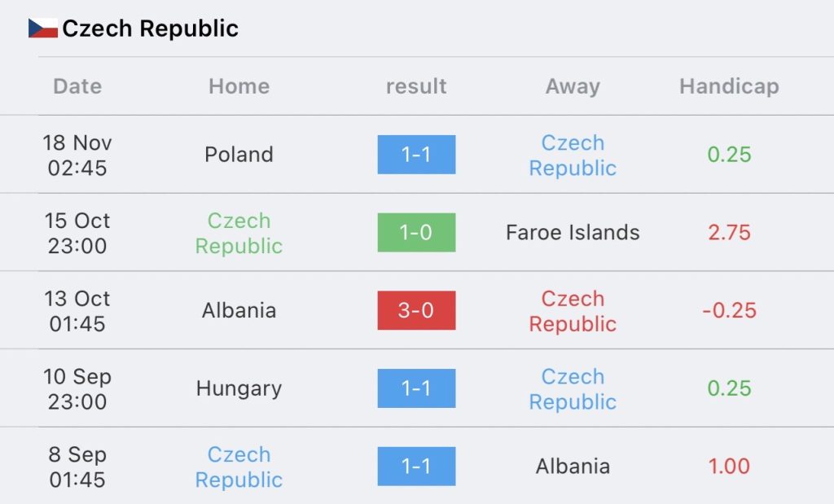The width and height of the screenshot is (834, 504).
Task: Click the Home column header
Action: coord(239,86)
